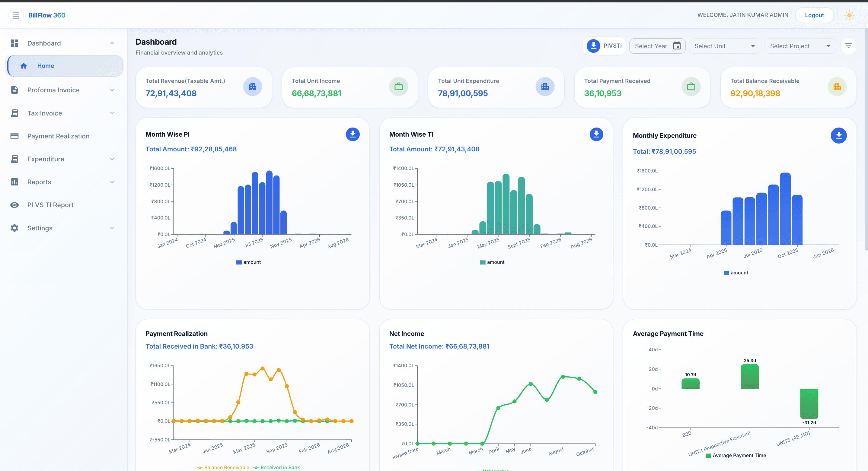The width and height of the screenshot is (868, 471).
Task: Click the BillFlow 360 logo link
Action: coord(47,15)
